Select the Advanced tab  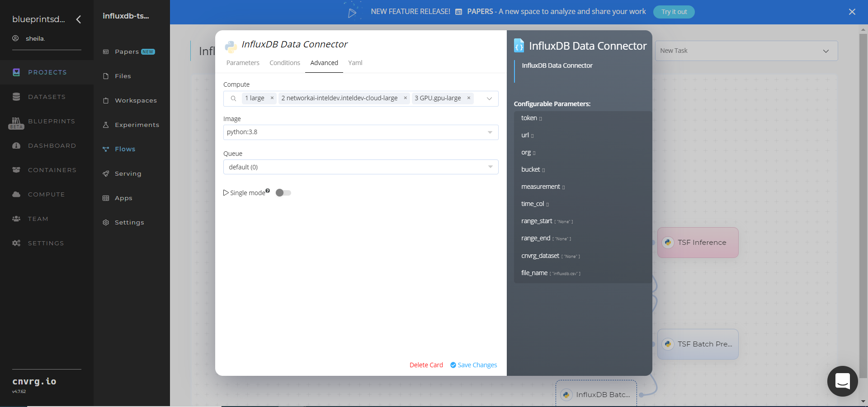pyautogui.click(x=324, y=63)
